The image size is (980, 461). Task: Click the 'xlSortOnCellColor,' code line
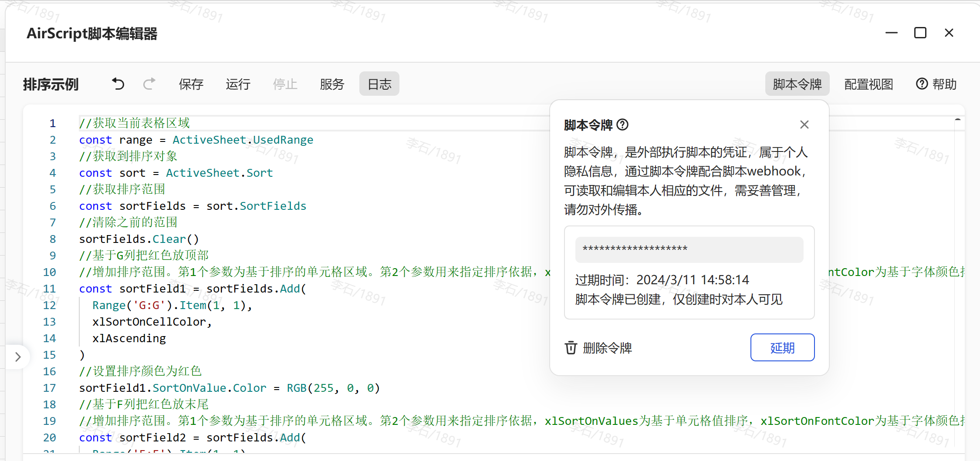point(152,322)
